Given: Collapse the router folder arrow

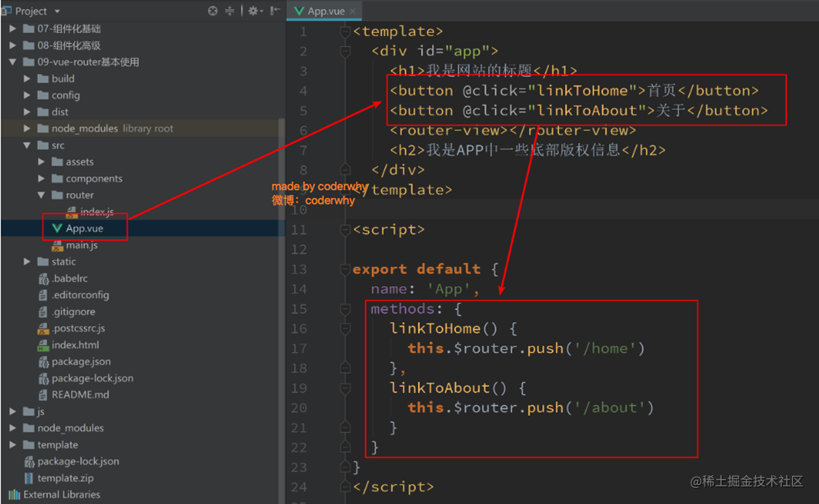Looking at the screenshot, I should tap(42, 195).
